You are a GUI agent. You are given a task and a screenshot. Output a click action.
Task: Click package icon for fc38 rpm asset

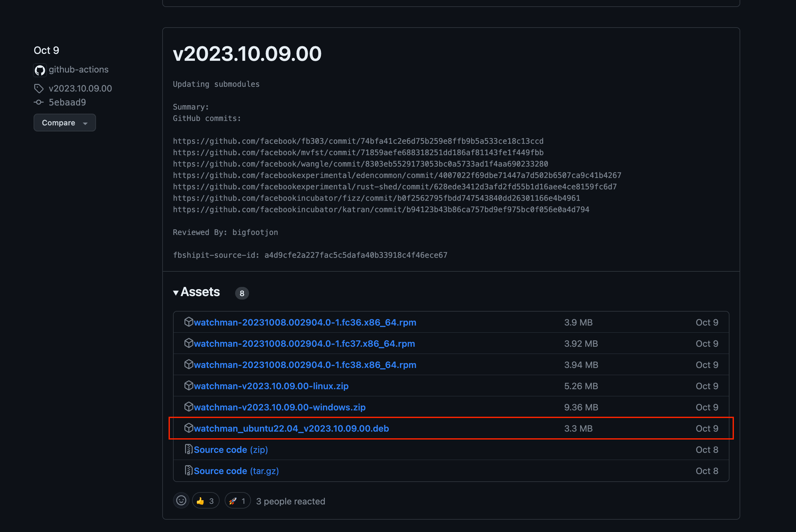point(189,364)
